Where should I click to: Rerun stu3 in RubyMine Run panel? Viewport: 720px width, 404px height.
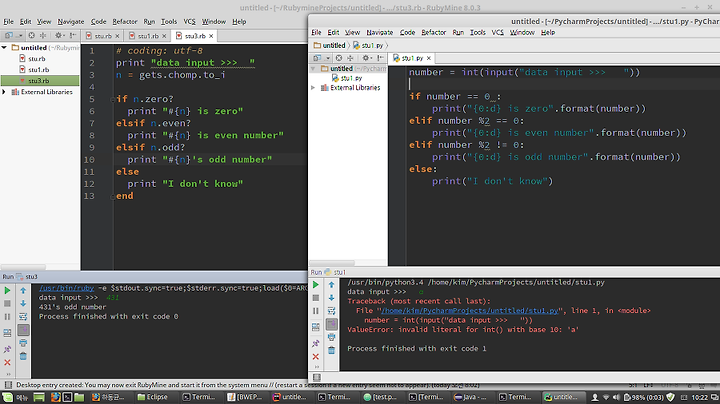(7, 291)
